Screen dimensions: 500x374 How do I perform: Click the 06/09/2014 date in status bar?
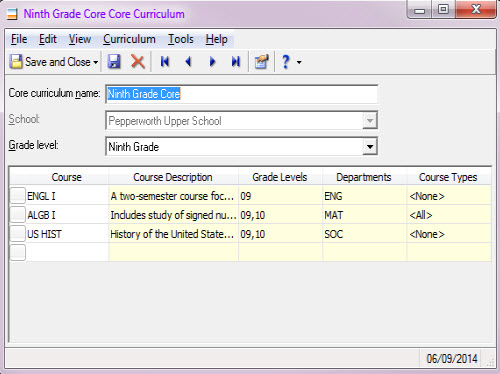click(452, 359)
